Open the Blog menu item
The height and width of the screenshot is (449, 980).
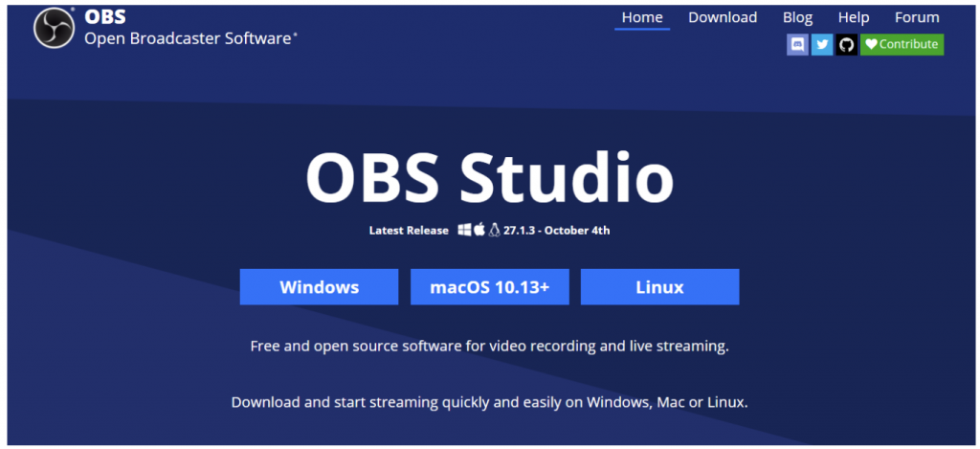pyautogui.click(x=797, y=17)
